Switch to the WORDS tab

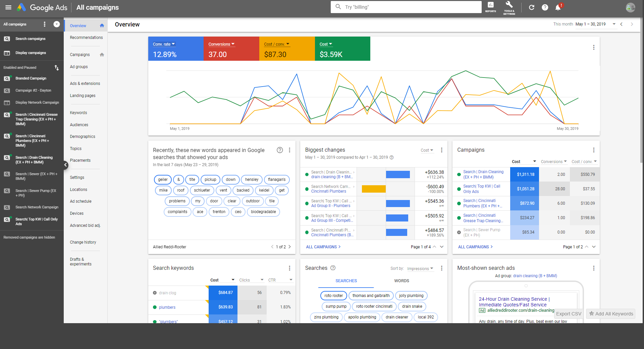coord(401,281)
